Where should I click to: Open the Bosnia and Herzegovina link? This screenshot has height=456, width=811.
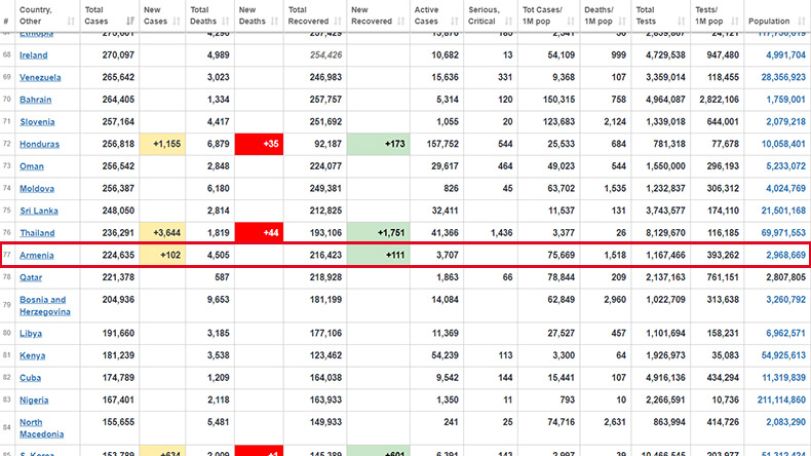click(x=45, y=306)
